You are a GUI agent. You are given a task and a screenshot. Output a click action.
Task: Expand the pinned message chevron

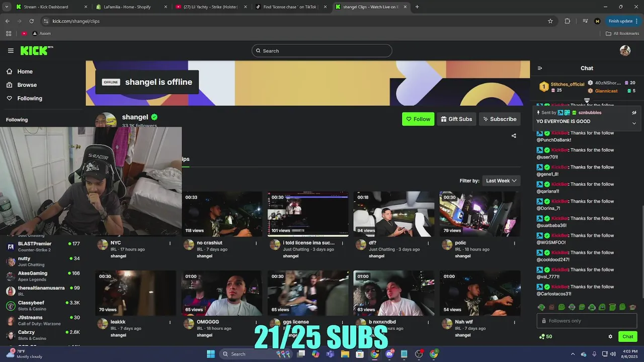click(634, 123)
